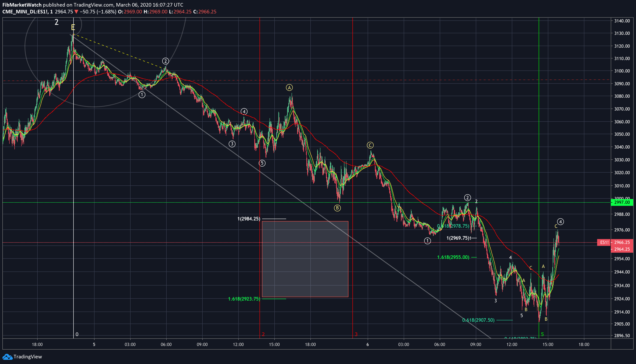Select circled 2 label ending yellow dashed line

(165, 61)
